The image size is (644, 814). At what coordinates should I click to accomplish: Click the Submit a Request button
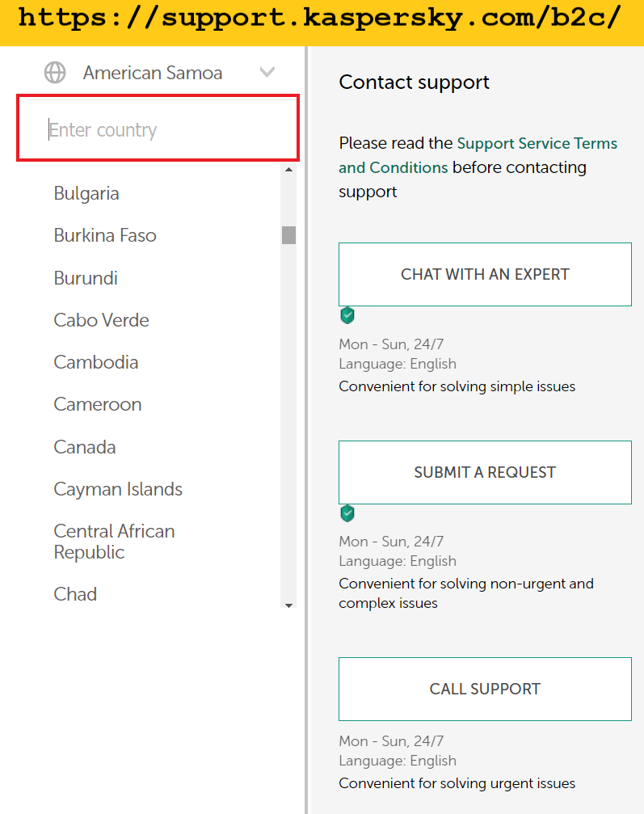pyautogui.click(x=485, y=472)
